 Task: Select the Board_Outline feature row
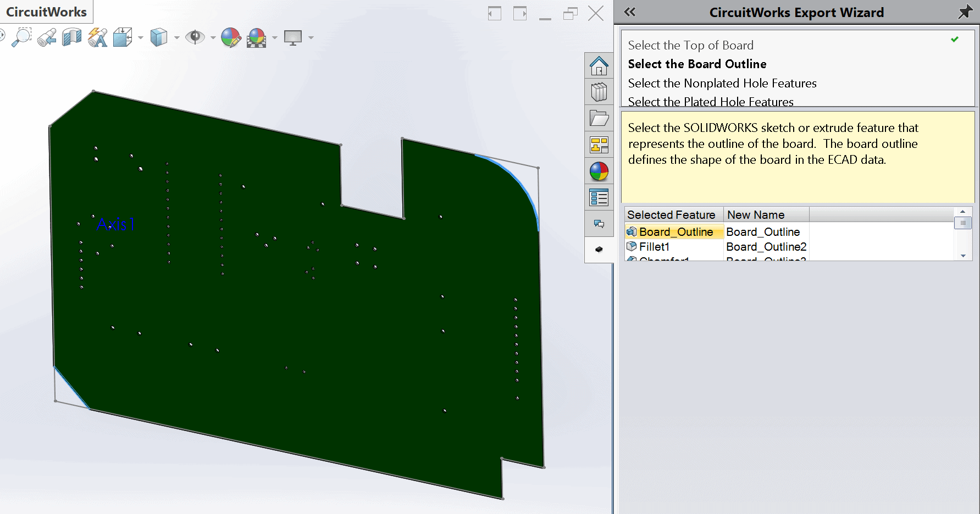(x=674, y=232)
